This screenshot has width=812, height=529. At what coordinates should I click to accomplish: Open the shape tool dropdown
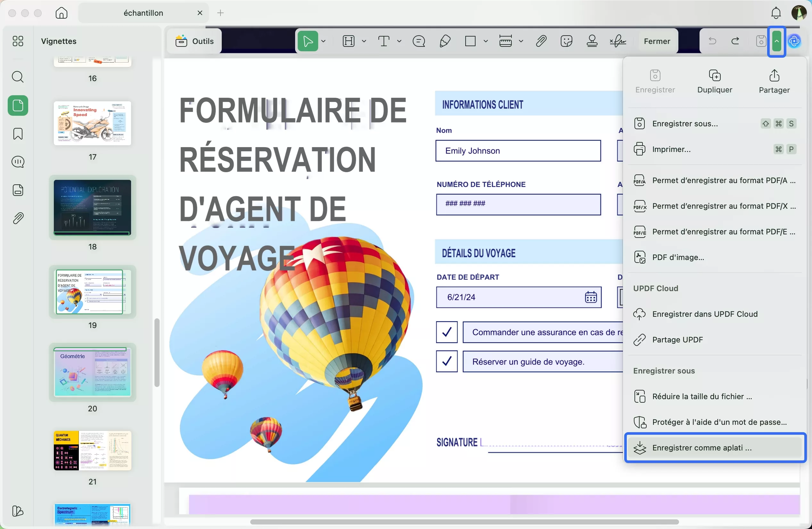click(x=486, y=41)
